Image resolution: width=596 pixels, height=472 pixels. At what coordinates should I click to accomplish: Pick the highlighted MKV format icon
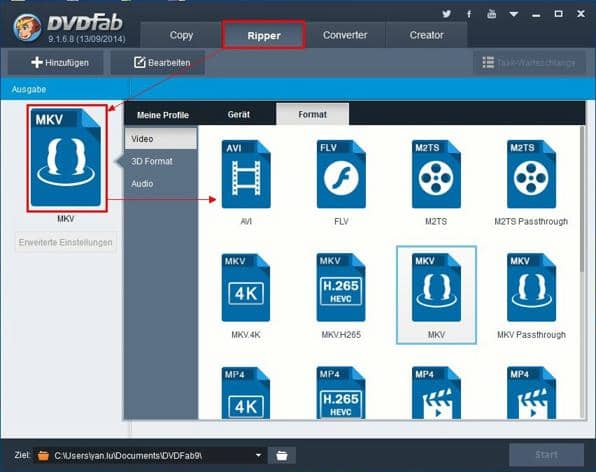coord(436,287)
